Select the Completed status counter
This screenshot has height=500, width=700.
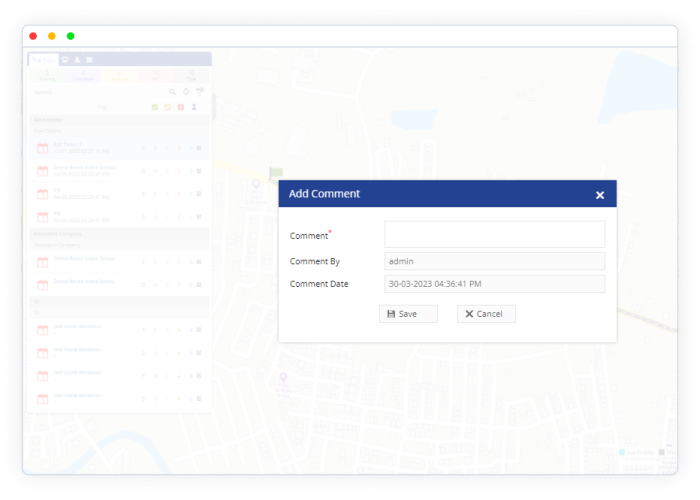(83, 75)
